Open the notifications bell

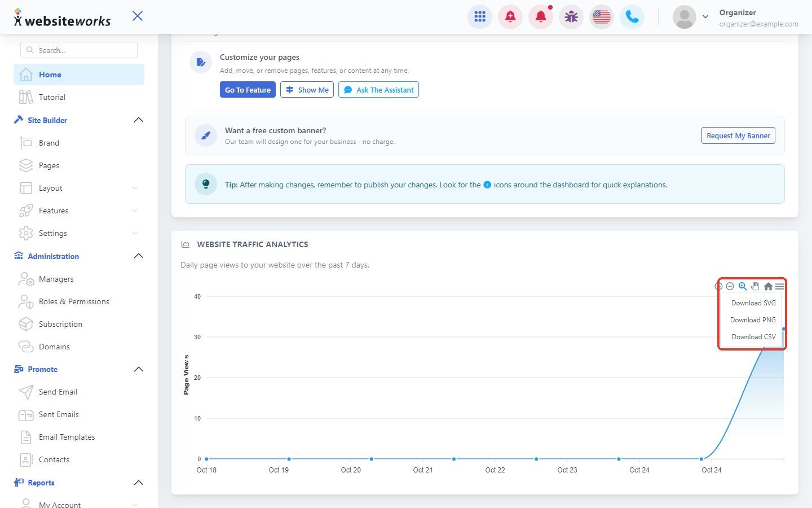pyautogui.click(x=541, y=17)
